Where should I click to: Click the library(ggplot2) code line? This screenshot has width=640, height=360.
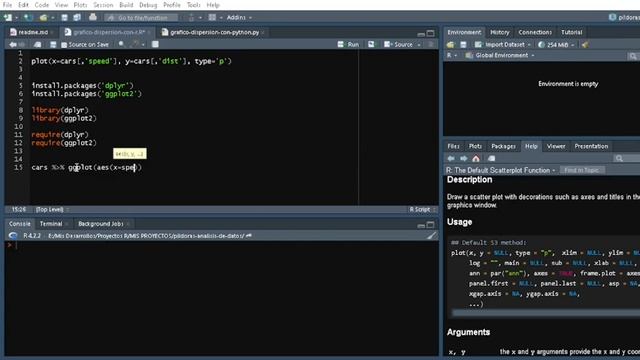click(x=64, y=118)
